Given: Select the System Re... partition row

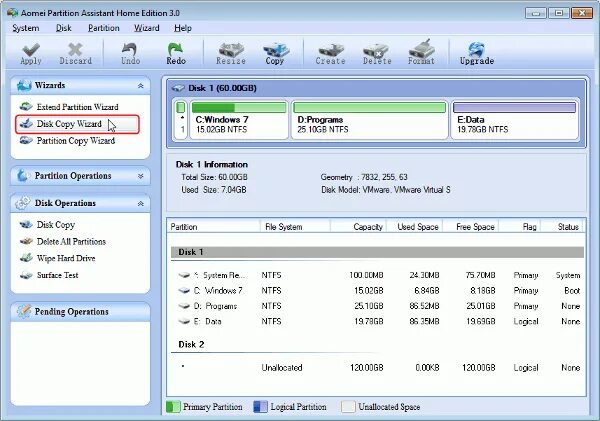Looking at the screenshot, I should tap(379, 275).
